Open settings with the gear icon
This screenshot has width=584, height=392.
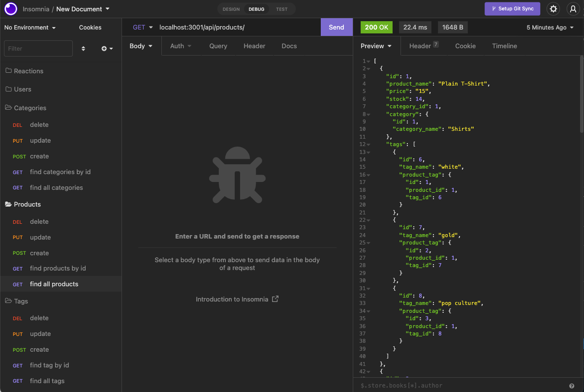[553, 9]
